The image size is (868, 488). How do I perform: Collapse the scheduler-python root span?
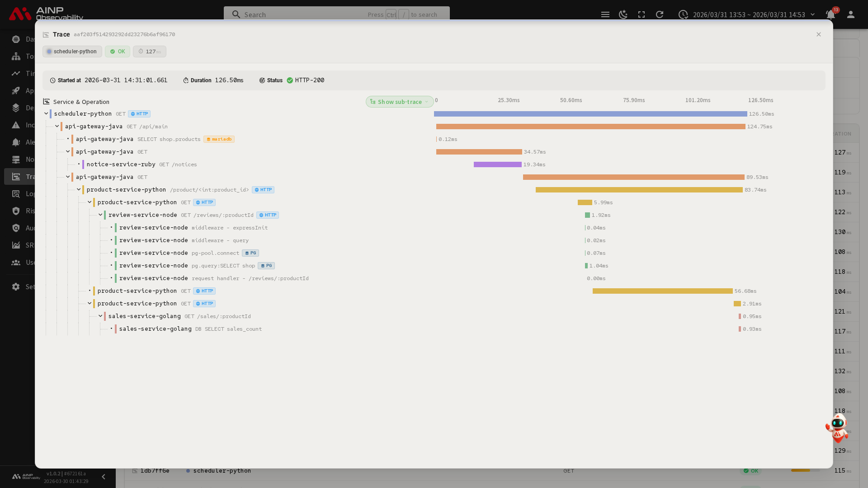click(x=46, y=114)
